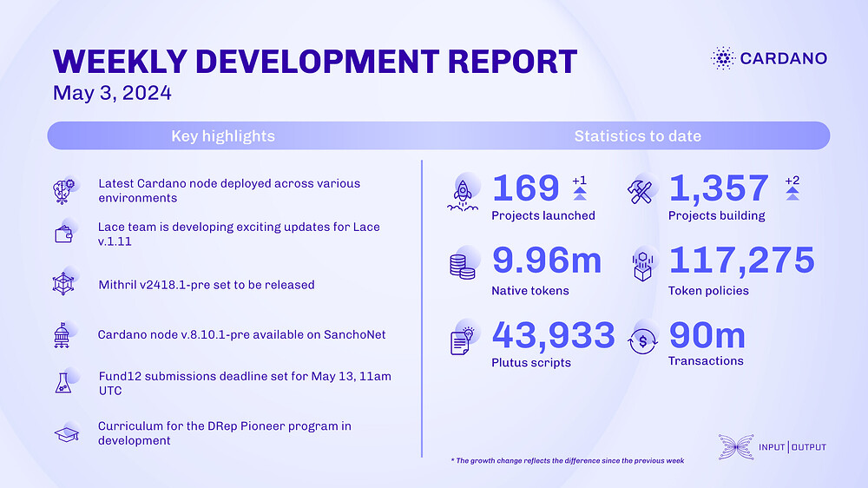Screen dimensions: 868x488
Task: Click 'Lace team is developing exciting updates' text
Action: pos(239,234)
